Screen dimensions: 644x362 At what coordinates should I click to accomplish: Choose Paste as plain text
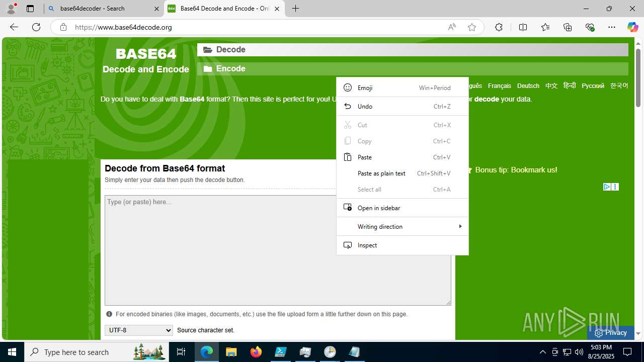(x=403, y=173)
